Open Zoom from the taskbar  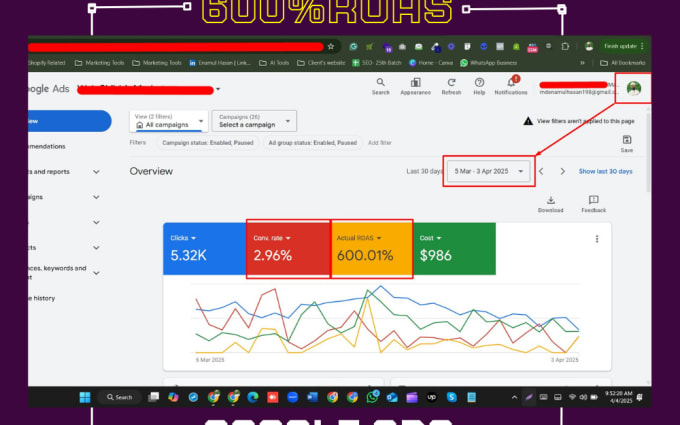click(293, 397)
